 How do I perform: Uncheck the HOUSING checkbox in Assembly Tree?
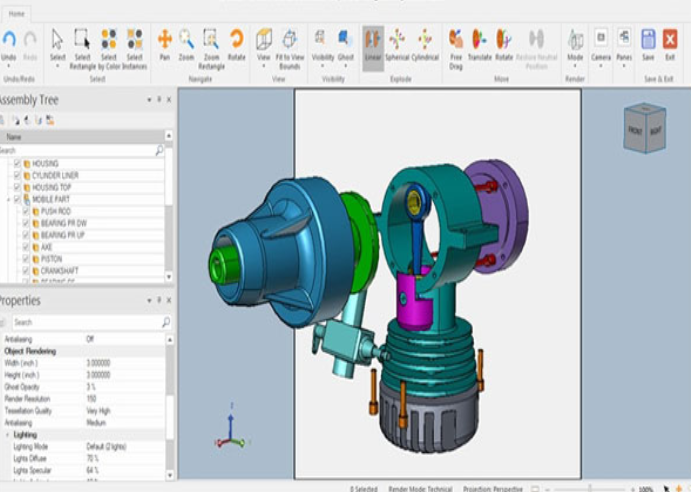click(17, 163)
